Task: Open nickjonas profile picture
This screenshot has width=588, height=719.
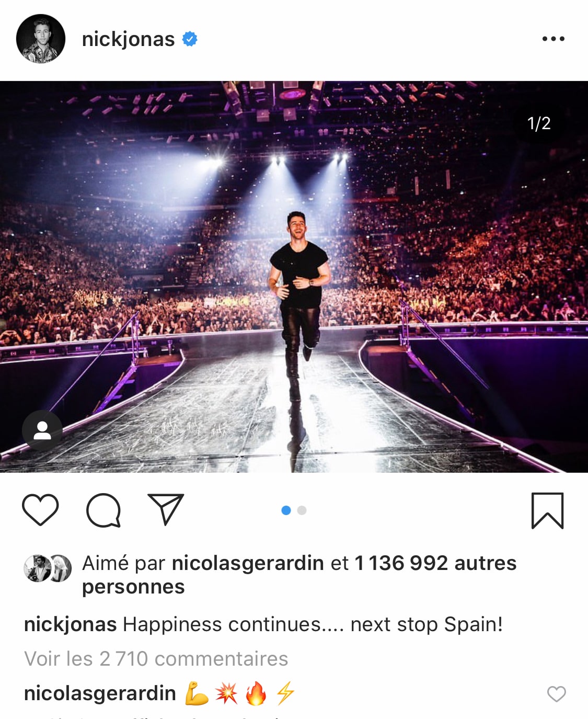Action: 41,39
